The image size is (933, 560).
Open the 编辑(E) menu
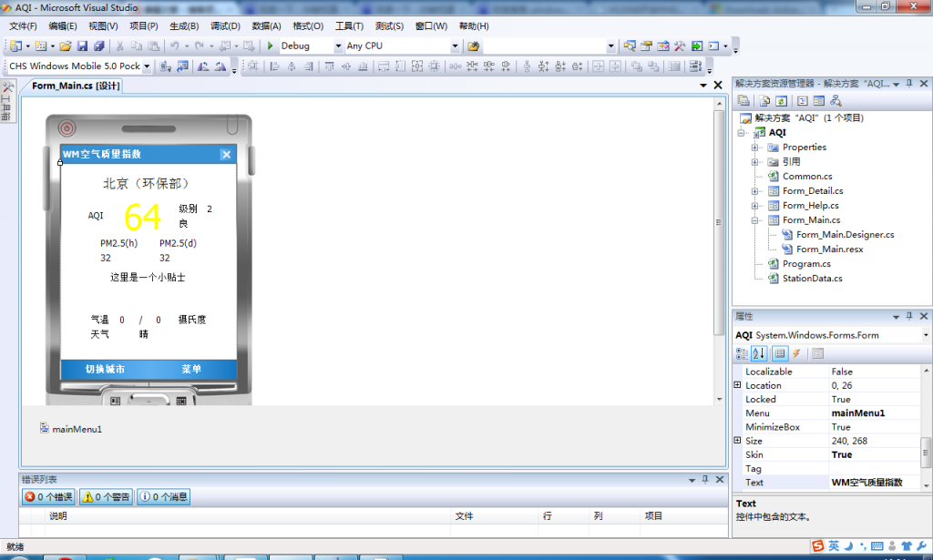coord(63,26)
